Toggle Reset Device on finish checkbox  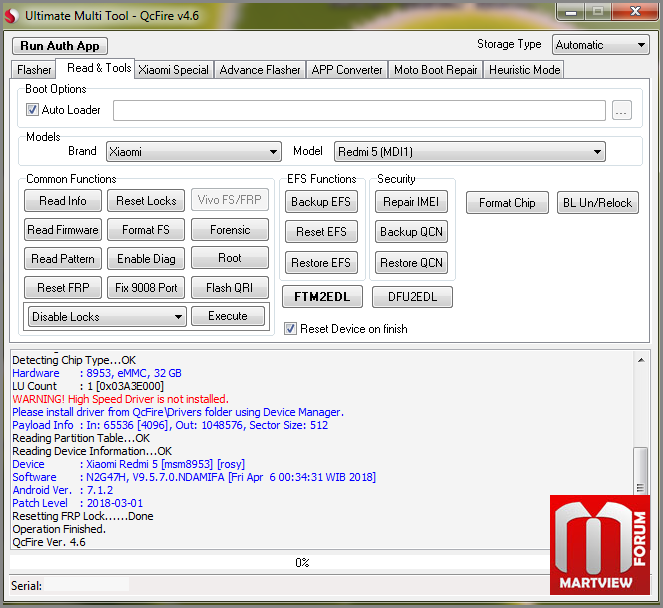click(x=290, y=329)
